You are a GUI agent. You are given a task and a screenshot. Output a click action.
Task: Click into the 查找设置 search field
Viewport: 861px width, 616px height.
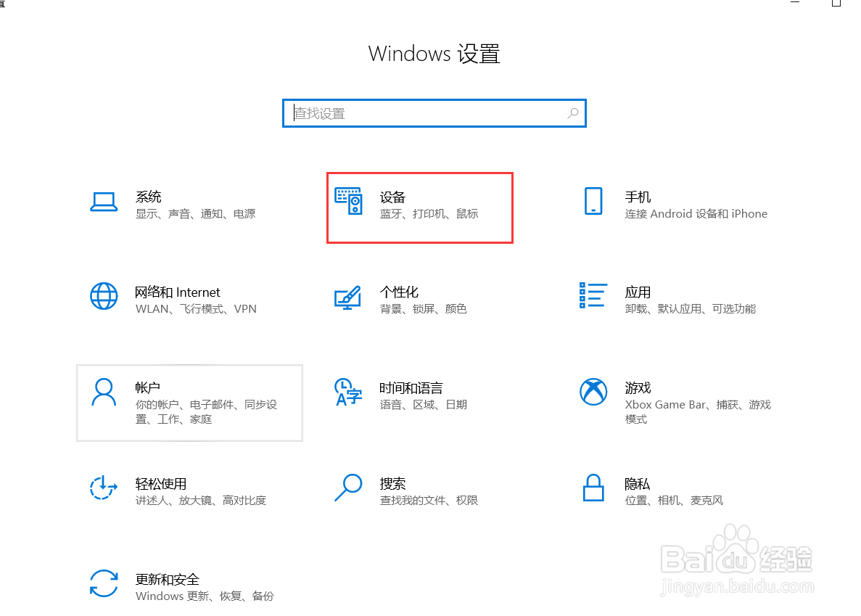[434, 113]
